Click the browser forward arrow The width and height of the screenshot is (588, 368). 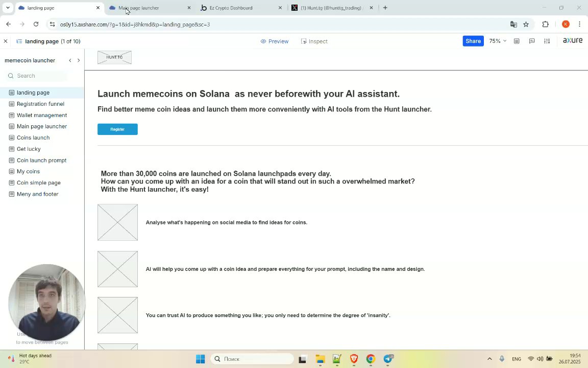point(22,24)
